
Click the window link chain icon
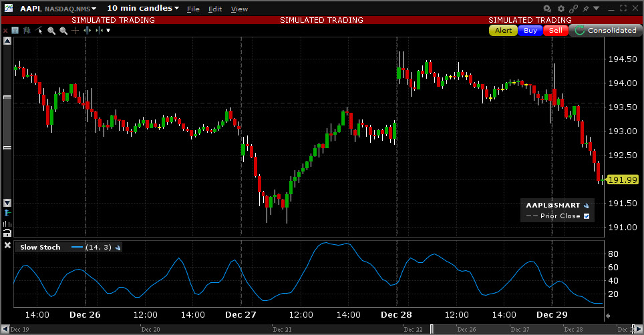click(573, 8)
